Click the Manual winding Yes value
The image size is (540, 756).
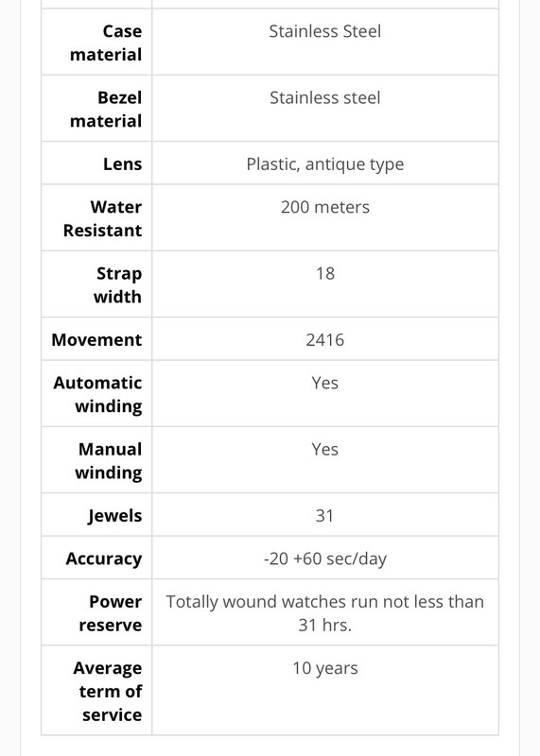324,450
